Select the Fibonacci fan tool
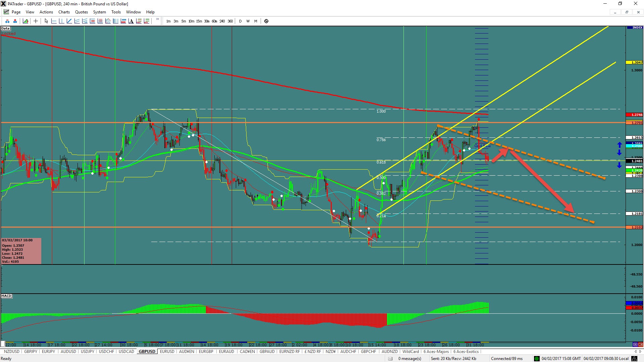This screenshot has width=644, height=362. [x=108, y=21]
